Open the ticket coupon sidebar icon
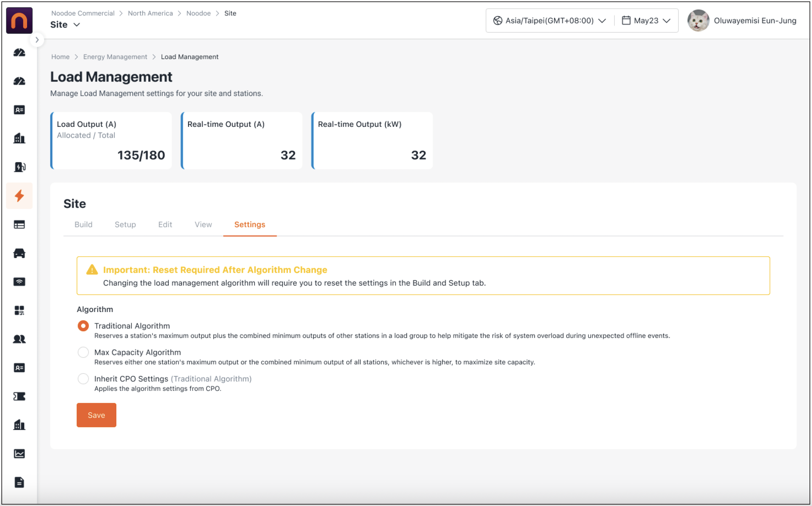 (x=19, y=396)
